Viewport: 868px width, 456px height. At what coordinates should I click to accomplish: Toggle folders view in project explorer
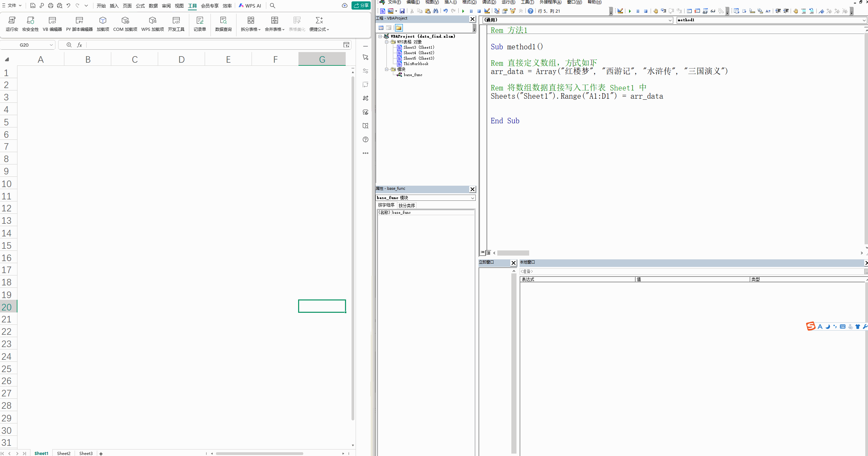click(x=399, y=28)
